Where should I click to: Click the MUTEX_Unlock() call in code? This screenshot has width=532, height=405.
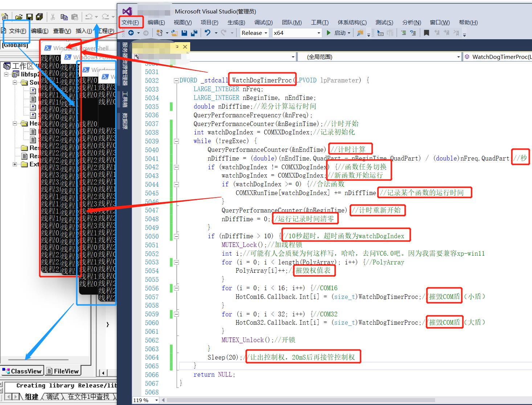point(247,340)
